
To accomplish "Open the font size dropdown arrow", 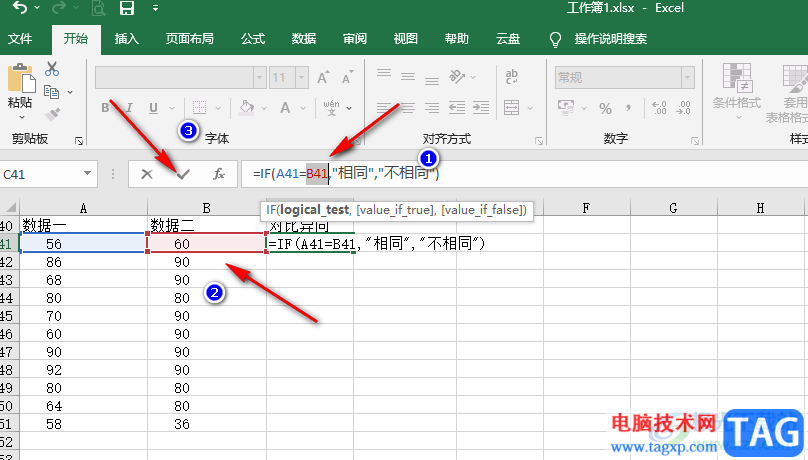I will coord(302,78).
